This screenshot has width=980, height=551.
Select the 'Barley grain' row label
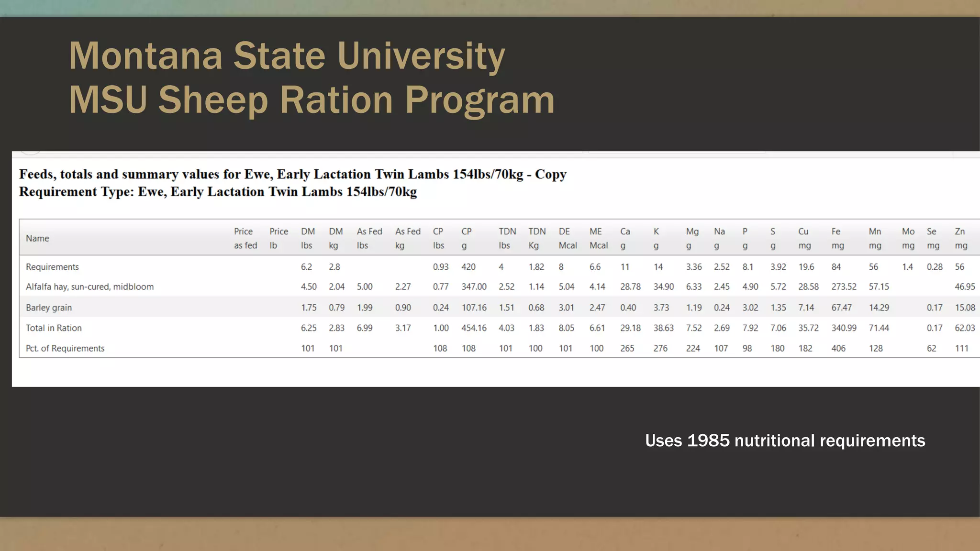(x=49, y=308)
